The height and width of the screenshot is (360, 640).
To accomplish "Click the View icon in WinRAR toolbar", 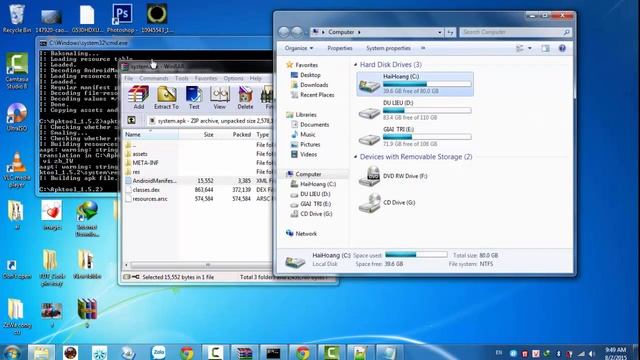I will click(220, 98).
